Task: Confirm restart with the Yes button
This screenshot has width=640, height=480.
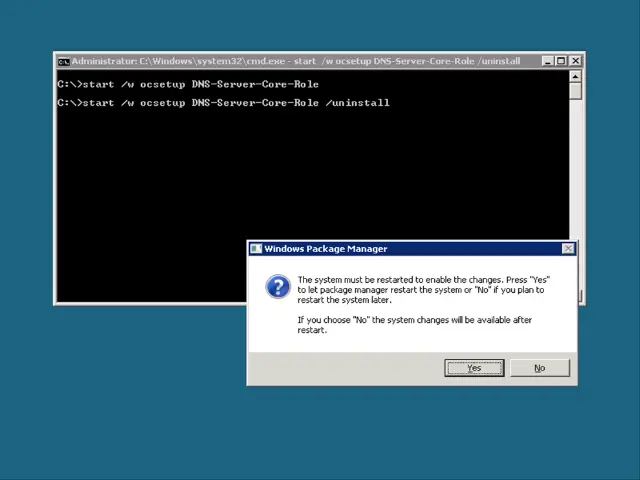Action: 474,368
